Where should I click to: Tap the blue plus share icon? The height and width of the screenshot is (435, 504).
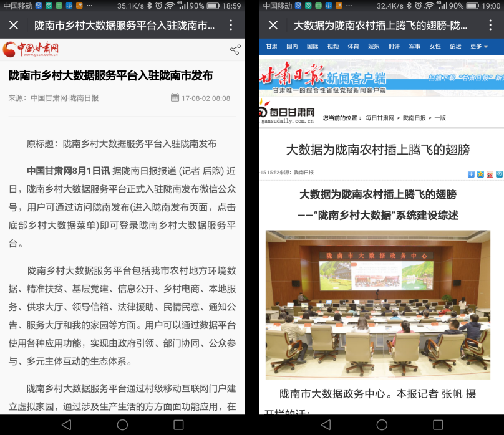471,174
